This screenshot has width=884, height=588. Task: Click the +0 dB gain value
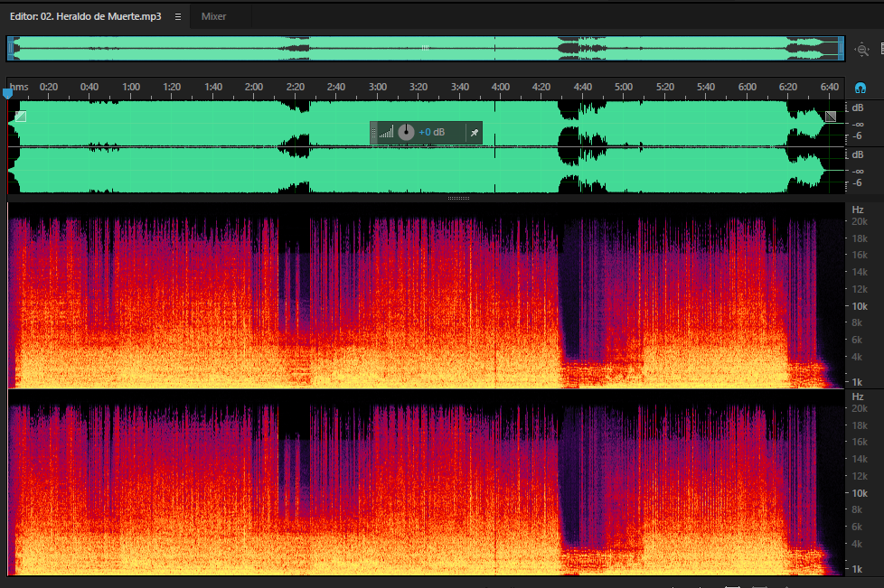tap(432, 133)
